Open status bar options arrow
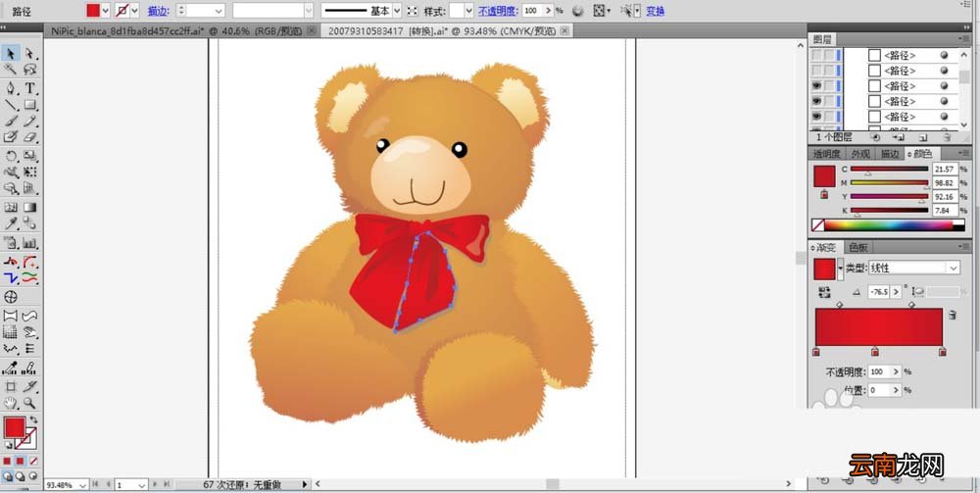The height and width of the screenshot is (493, 980). point(305,484)
